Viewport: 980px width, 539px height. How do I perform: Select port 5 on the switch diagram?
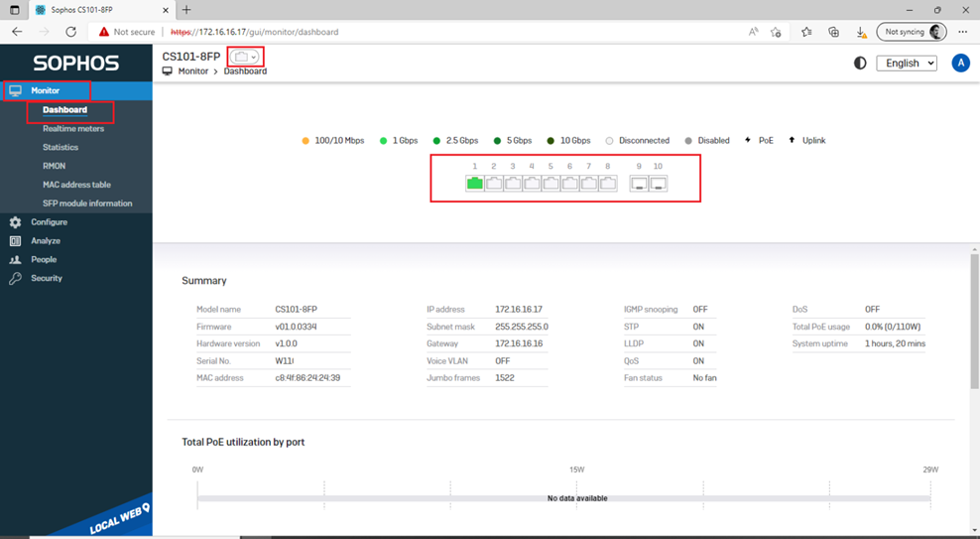[x=551, y=184]
